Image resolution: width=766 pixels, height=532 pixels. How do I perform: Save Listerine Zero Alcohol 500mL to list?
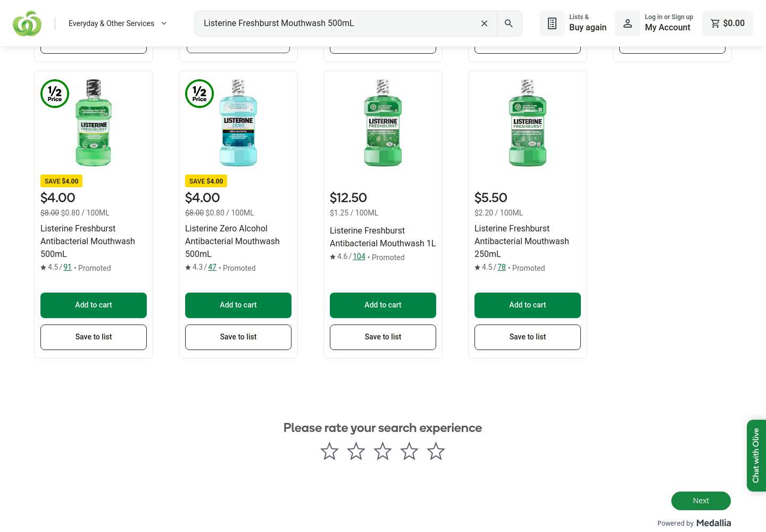click(x=238, y=337)
